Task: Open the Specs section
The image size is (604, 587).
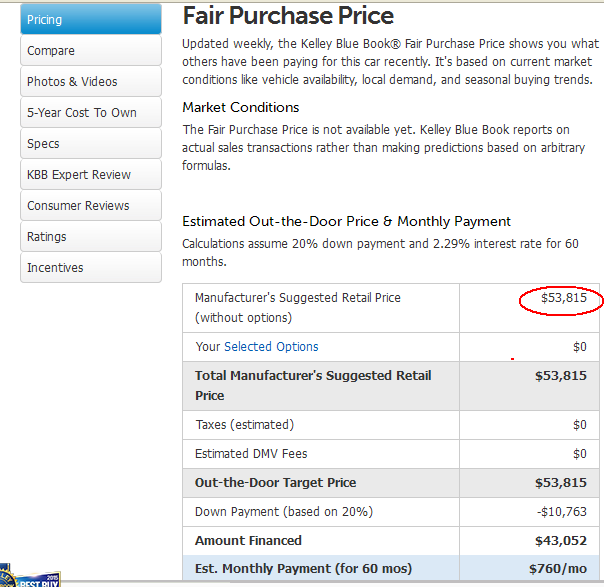Action: (x=91, y=143)
